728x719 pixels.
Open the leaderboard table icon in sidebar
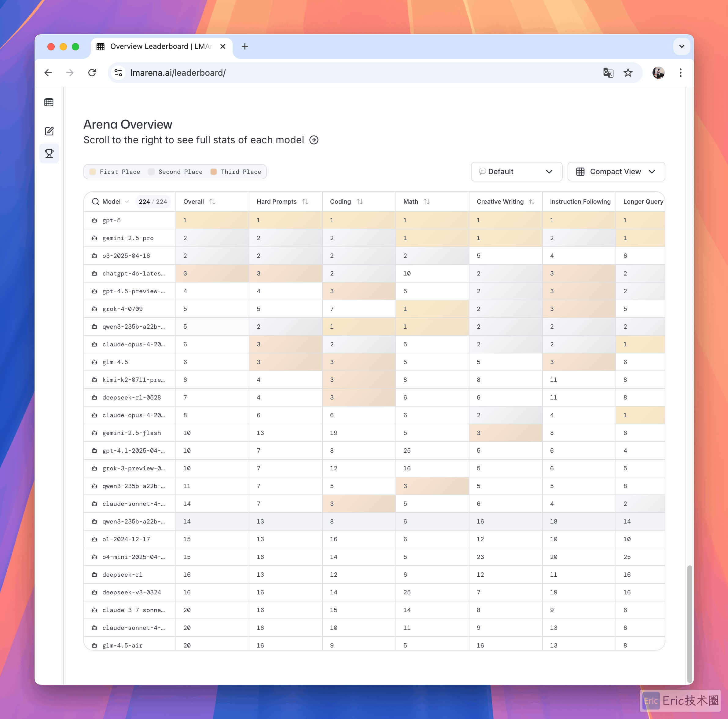(x=49, y=102)
